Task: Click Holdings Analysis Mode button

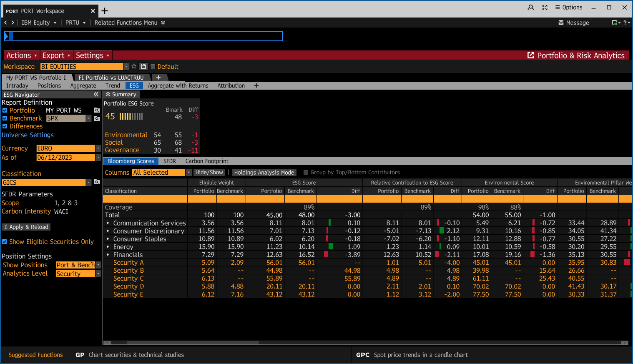Action: click(264, 172)
